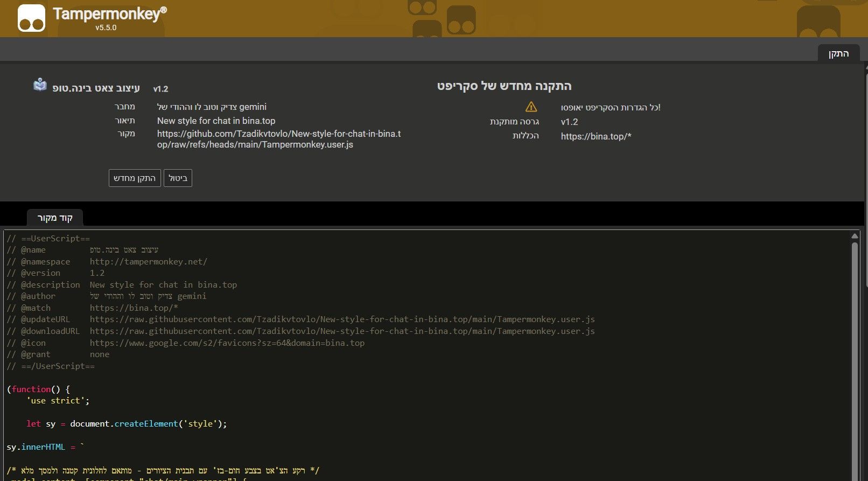Click the @description code line
Viewport: 868px width, 481px height.
pyautogui.click(x=122, y=285)
